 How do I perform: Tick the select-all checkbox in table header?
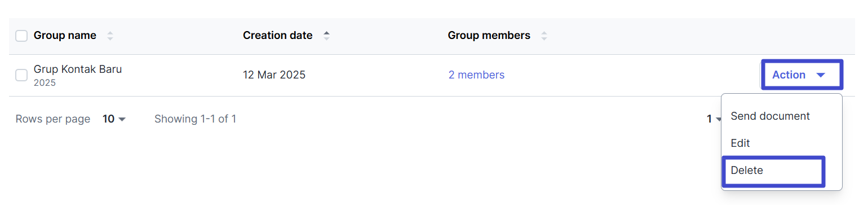pos(21,36)
